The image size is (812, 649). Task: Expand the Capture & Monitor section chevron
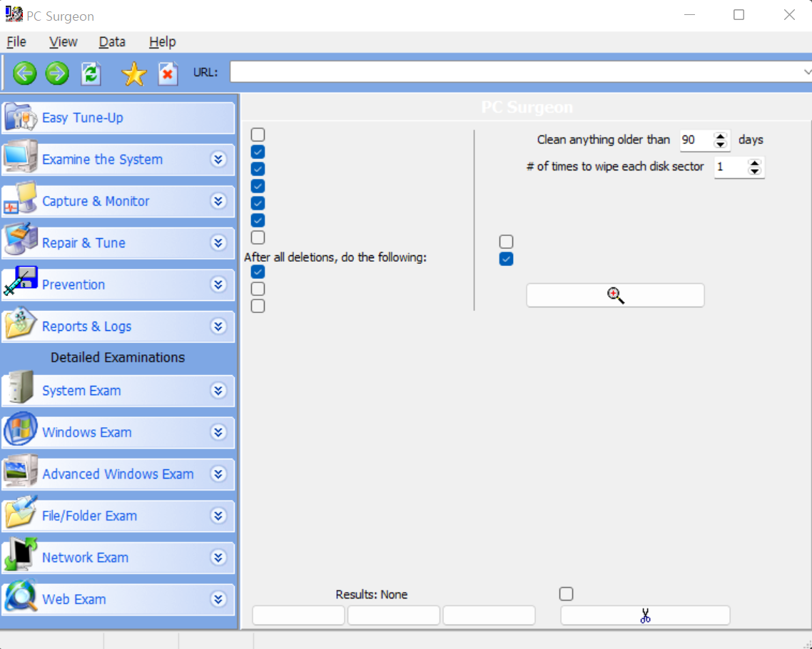tap(218, 201)
